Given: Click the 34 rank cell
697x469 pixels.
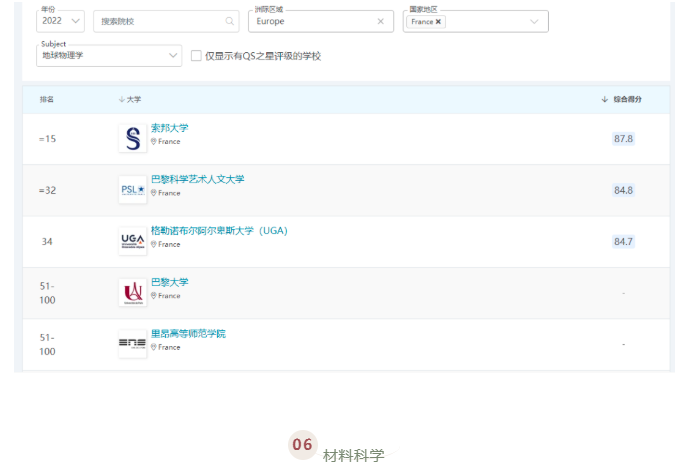Looking at the screenshot, I should [x=47, y=241].
